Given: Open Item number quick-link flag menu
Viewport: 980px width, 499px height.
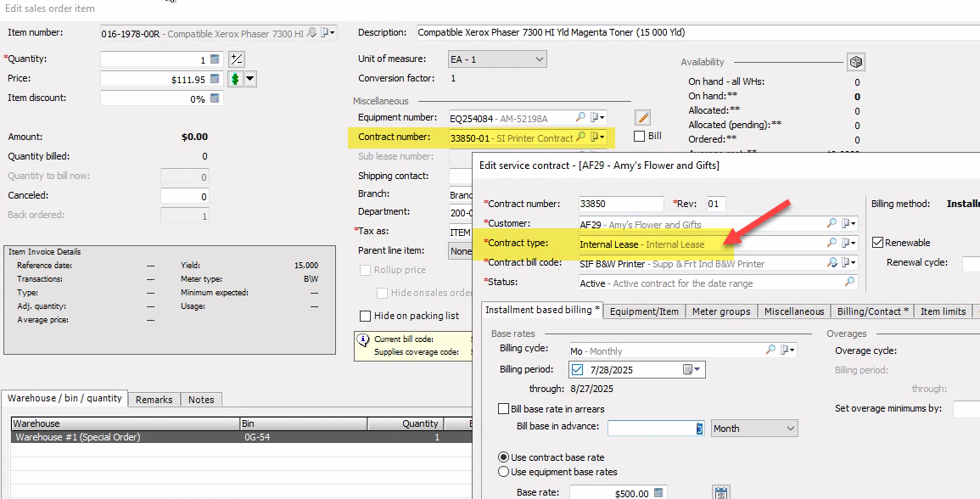Looking at the screenshot, I should (328, 32).
